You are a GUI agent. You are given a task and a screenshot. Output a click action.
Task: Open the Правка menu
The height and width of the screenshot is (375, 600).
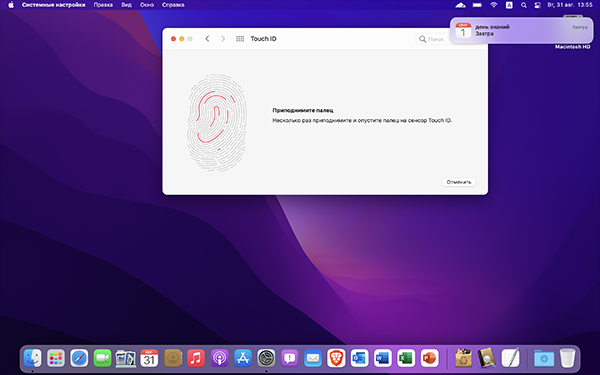tap(103, 5)
